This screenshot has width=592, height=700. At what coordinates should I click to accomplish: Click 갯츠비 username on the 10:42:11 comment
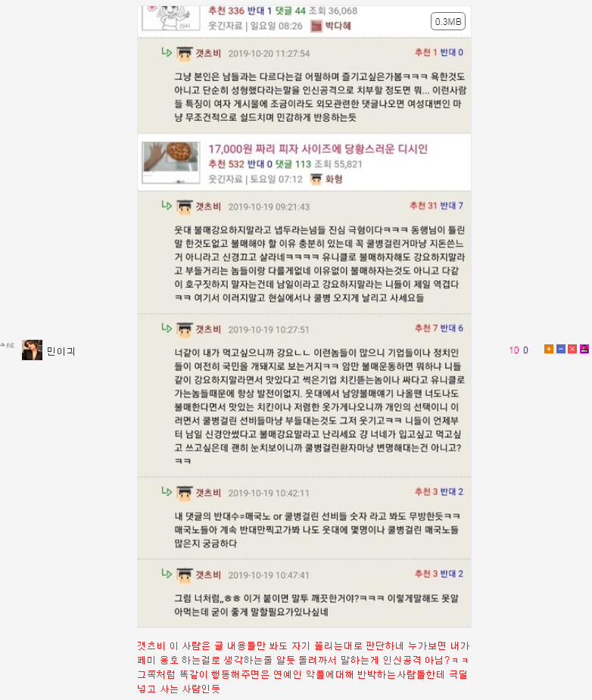pyautogui.click(x=208, y=493)
